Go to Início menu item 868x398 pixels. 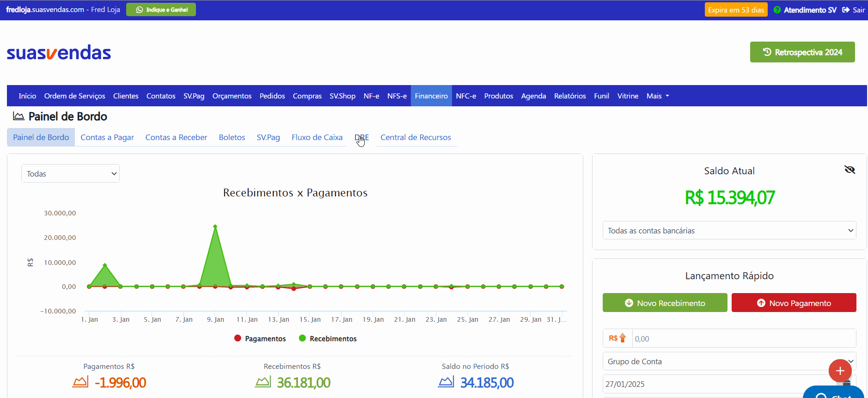click(x=27, y=96)
